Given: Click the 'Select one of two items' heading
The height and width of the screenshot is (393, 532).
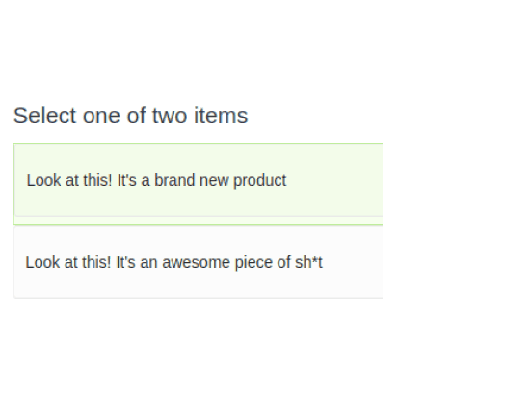Looking at the screenshot, I should pyautogui.click(x=131, y=116).
